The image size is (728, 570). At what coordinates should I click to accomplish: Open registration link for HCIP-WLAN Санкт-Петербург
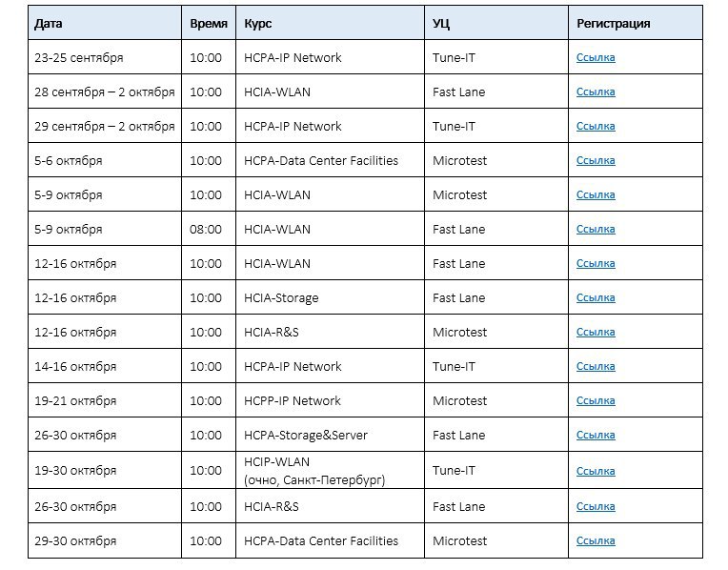click(596, 471)
